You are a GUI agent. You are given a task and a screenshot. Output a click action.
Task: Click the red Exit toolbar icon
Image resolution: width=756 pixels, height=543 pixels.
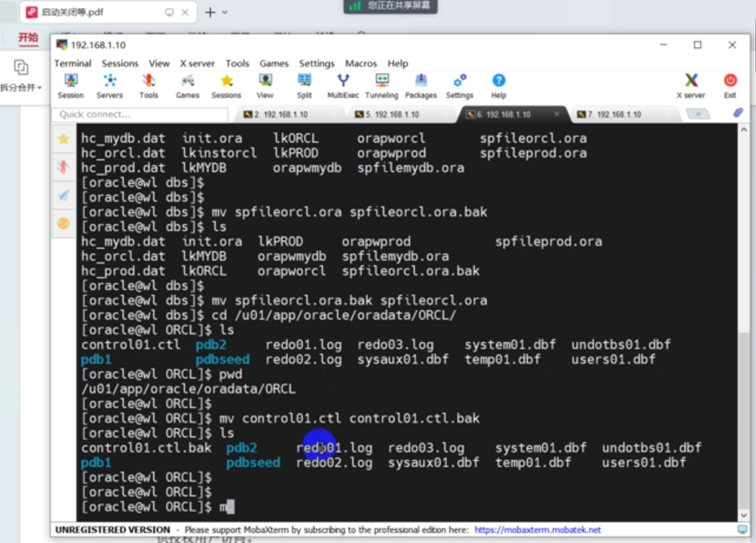point(730,86)
